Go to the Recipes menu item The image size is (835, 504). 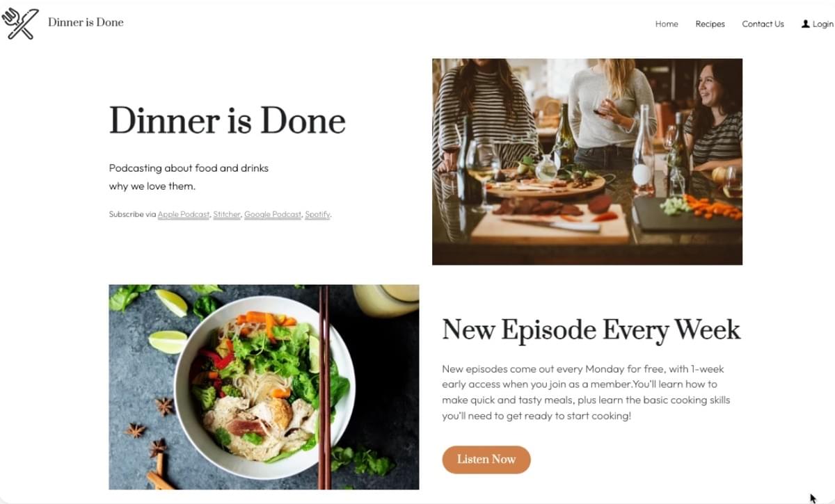(x=710, y=24)
